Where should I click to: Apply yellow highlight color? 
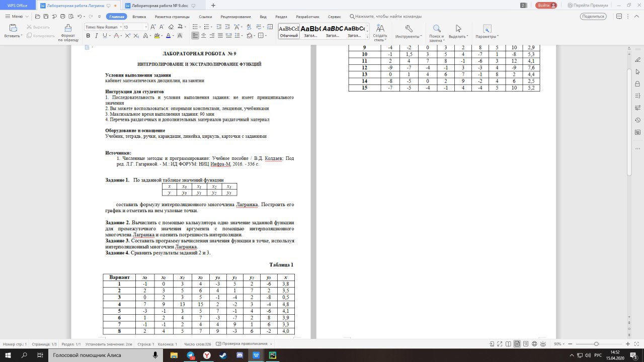tap(157, 36)
